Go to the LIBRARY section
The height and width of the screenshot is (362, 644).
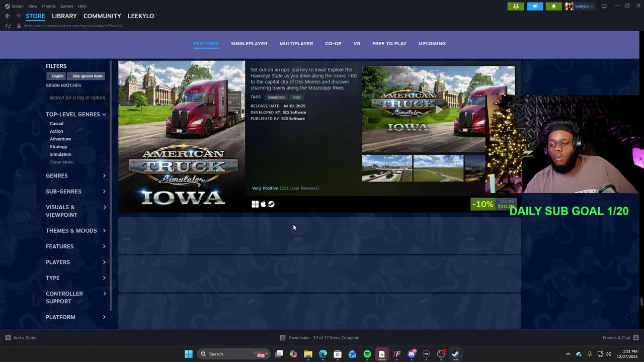tap(64, 16)
